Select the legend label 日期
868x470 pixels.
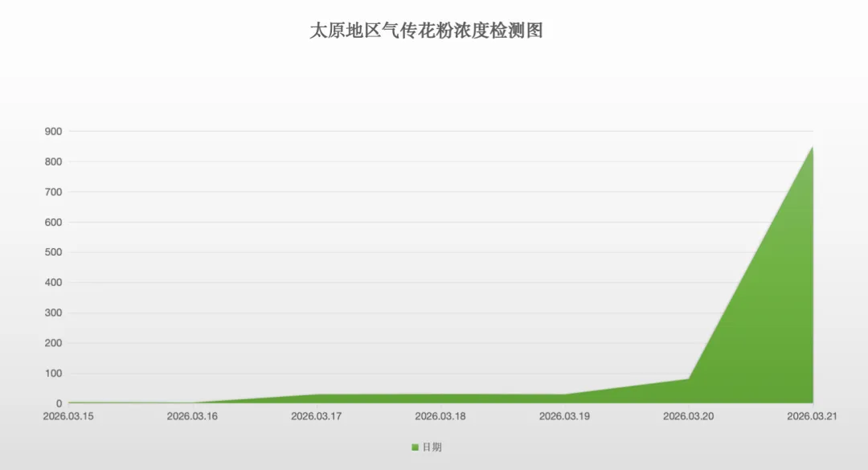coord(432,448)
